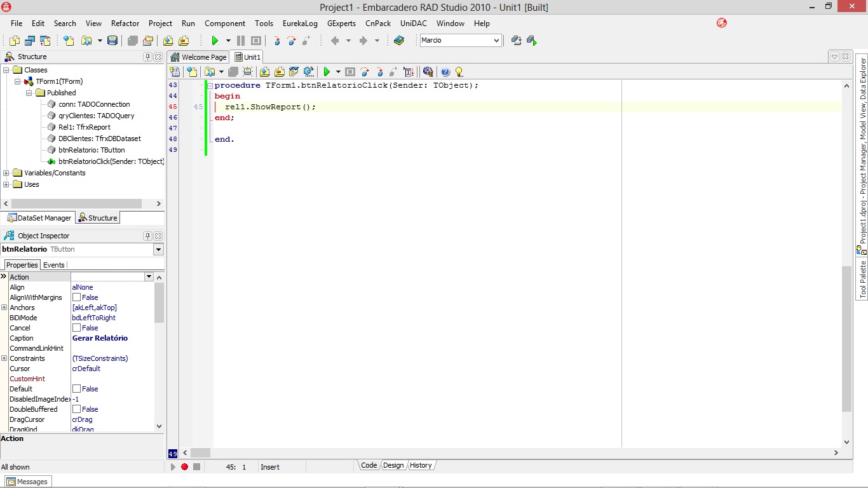Click the Add File to Project icon

[x=168, y=41]
